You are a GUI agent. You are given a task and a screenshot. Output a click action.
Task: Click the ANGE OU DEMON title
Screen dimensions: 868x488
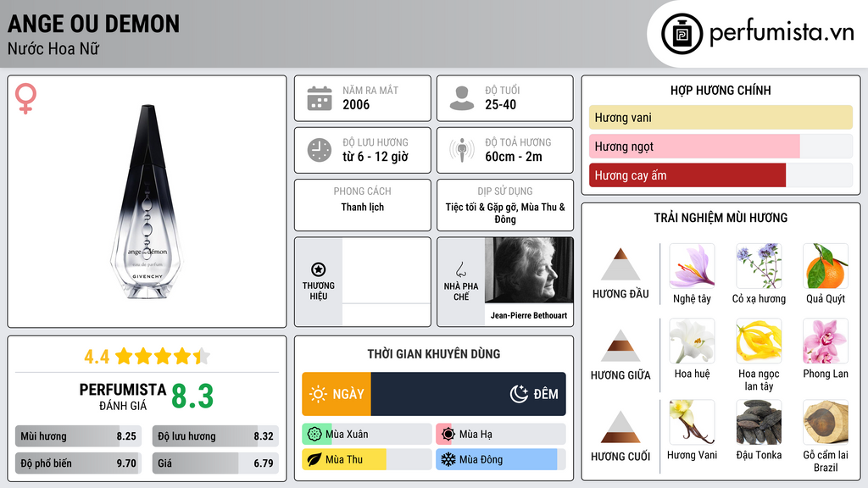(x=93, y=24)
